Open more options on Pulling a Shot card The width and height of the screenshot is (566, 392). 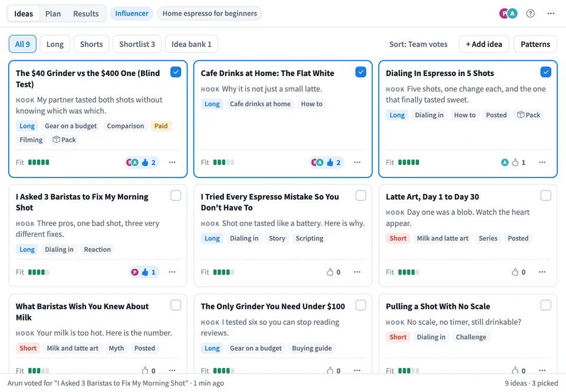542,370
